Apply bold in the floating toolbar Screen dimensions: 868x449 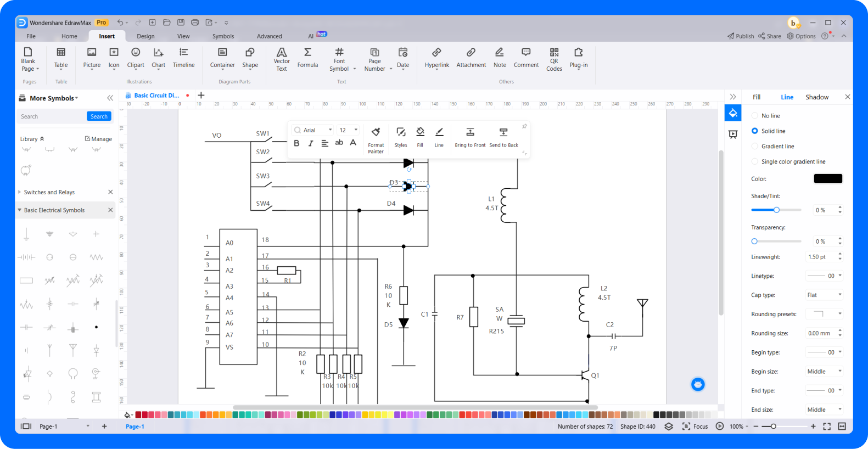296,143
